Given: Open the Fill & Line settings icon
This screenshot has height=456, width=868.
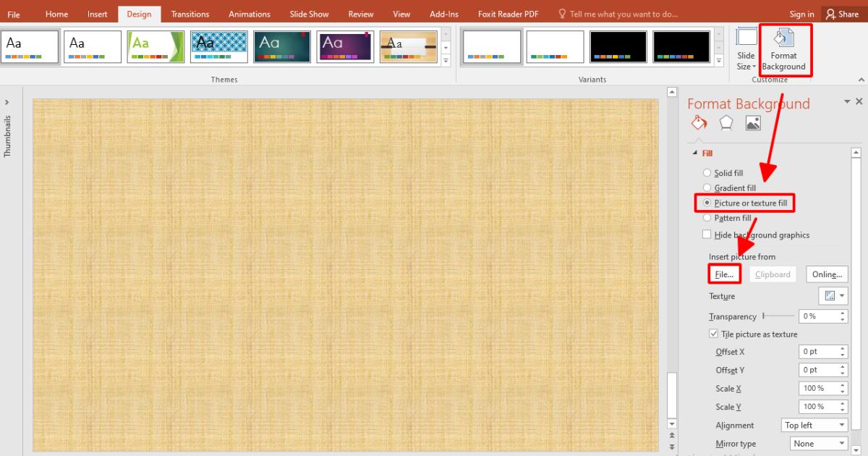Looking at the screenshot, I should pos(699,122).
